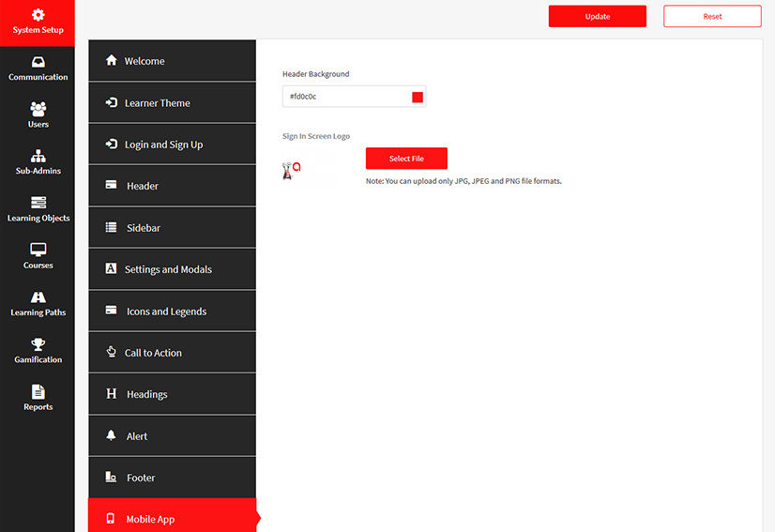Open the Sub-Admins hierarchy icon
The width and height of the screenshot is (775, 532).
(x=38, y=157)
